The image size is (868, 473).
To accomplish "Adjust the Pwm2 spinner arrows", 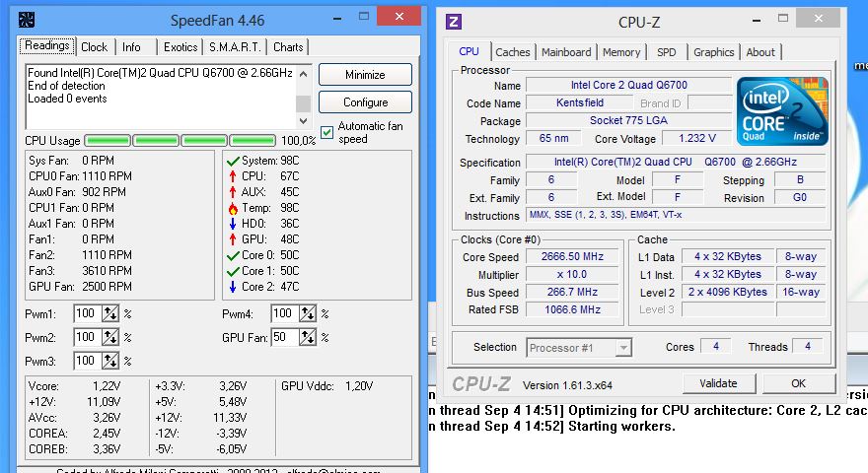I will click(110, 337).
